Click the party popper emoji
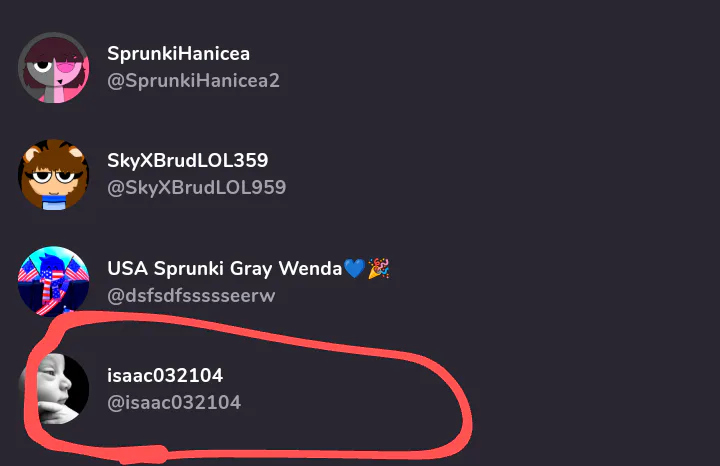Screen dimensions: 720x466 [378, 269]
